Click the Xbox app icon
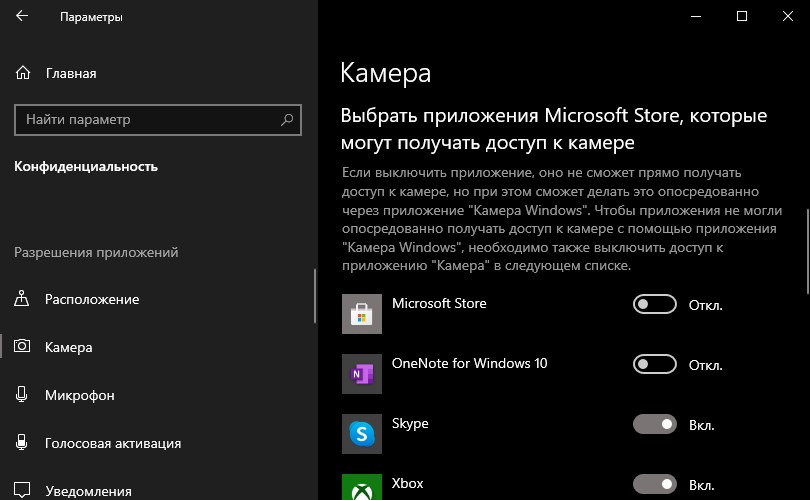This screenshot has height=500, width=810. pyautogui.click(x=362, y=487)
